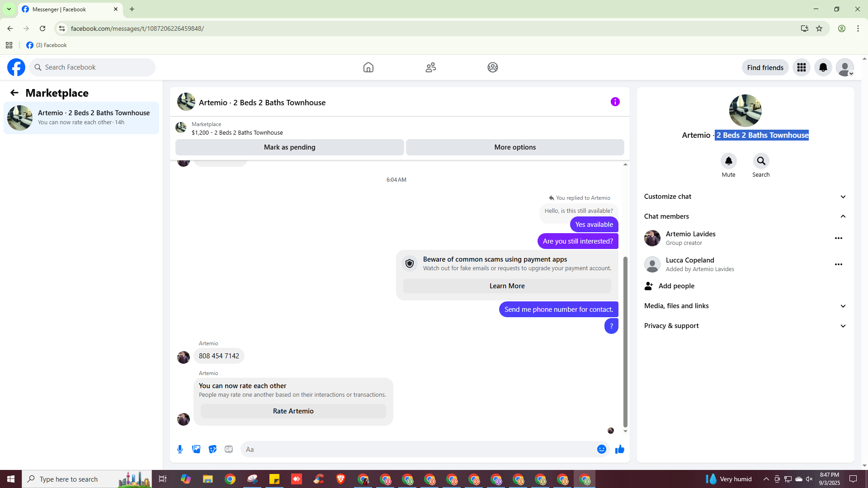
Task: Open the bookmarks apps grid icon
Action: (9, 45)
